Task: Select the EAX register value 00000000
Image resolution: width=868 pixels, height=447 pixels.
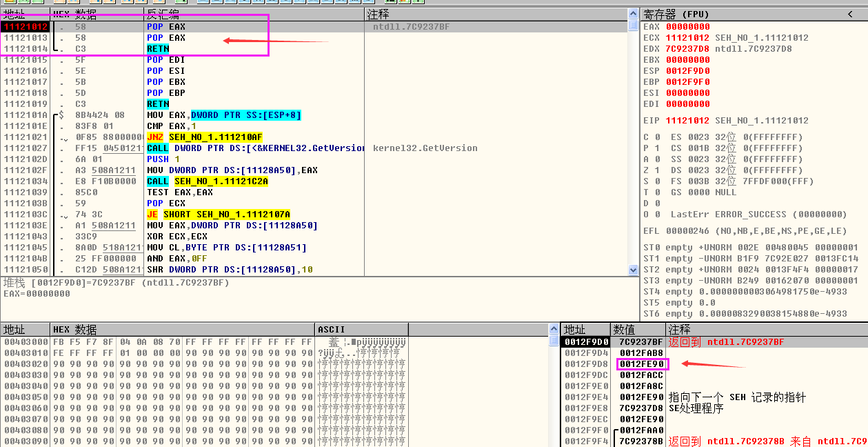Action: point(687,27)
